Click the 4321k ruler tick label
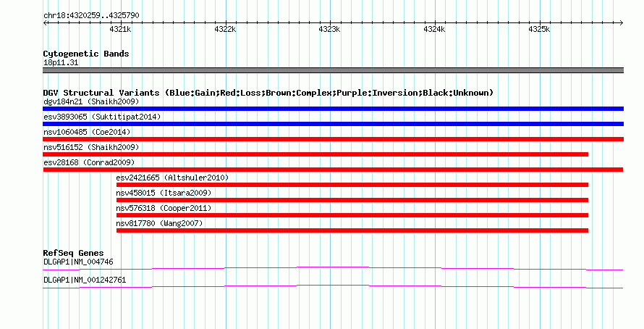This screenshot has width=644, height=329. [x=120, y=29]
